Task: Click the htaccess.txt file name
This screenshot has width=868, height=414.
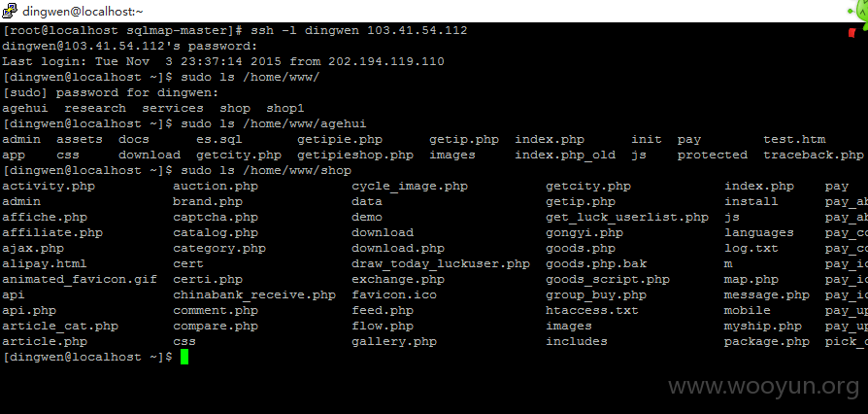Action: pos(591,310)
